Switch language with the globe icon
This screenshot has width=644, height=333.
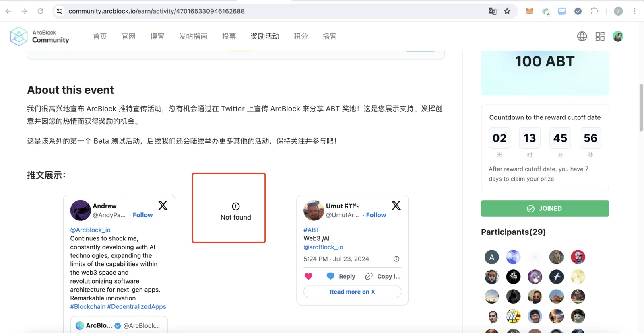pos(582,36)
